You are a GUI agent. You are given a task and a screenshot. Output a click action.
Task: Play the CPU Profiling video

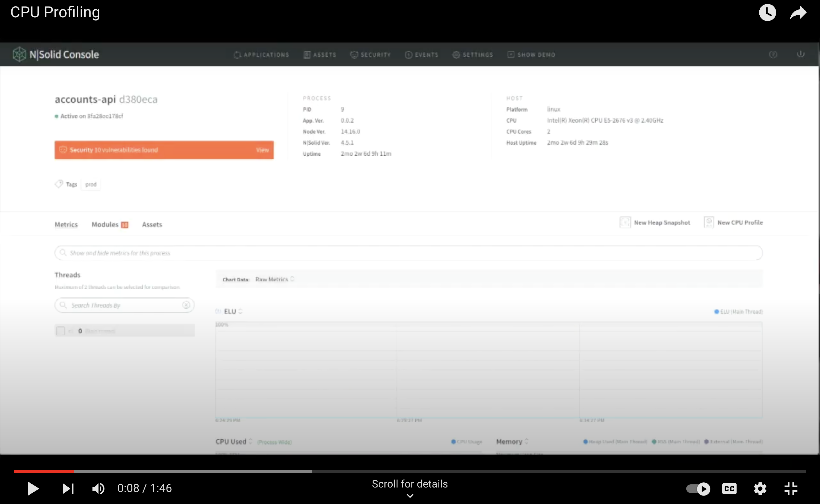pos(33,489)
